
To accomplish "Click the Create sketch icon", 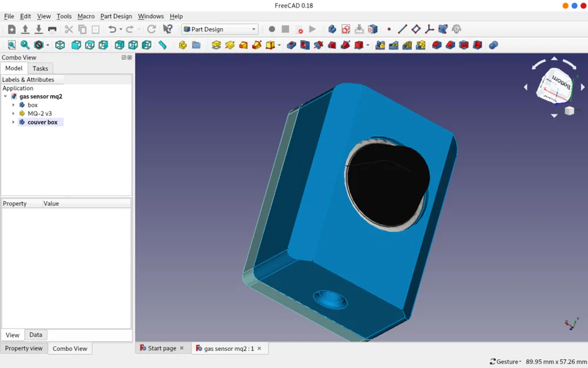I will (x=345, y=29).
